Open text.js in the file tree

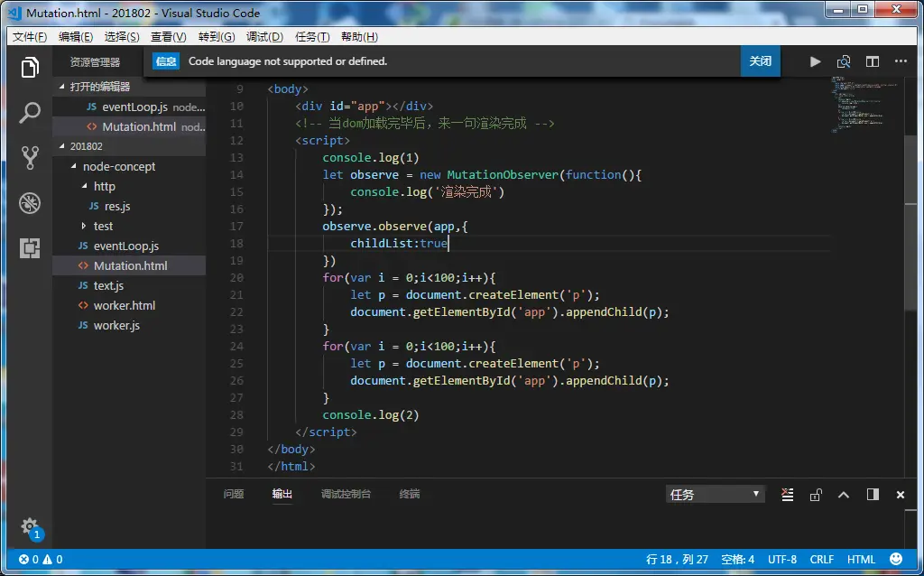pos(129,285)
